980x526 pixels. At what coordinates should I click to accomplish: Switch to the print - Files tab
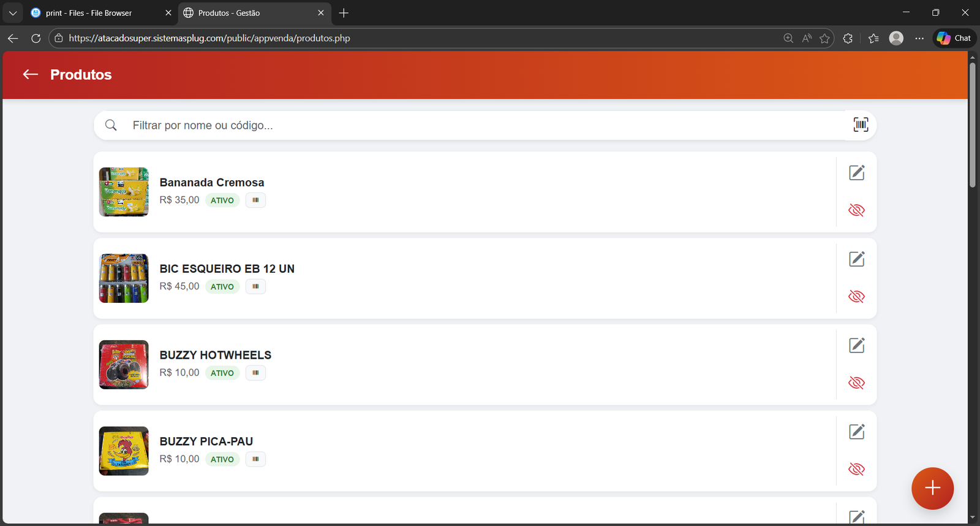pos(89,13)
